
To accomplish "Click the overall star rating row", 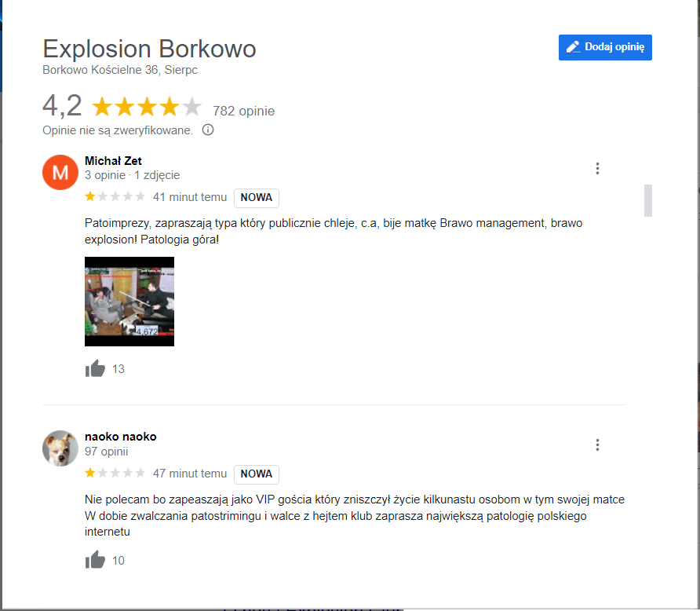I will pyautogui.click(x=147, y=107).
